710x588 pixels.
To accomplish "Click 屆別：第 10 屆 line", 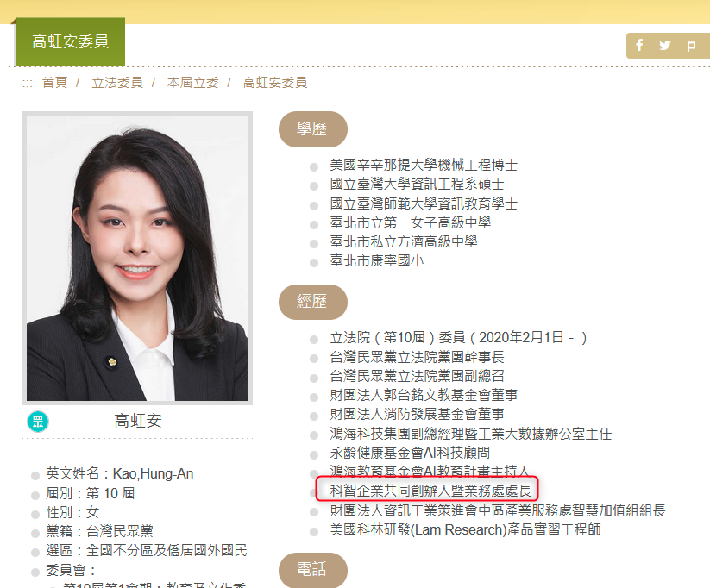I will (90, 493).
